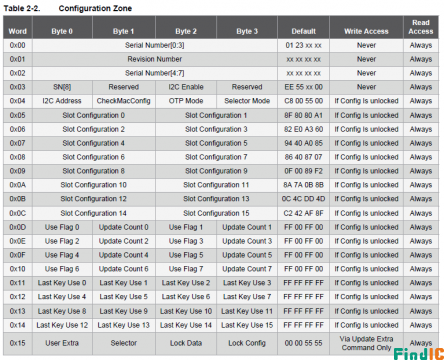Click the 'I2C Address' cell
The width and height of the screenshot is (444, 360).
point(62,101)
